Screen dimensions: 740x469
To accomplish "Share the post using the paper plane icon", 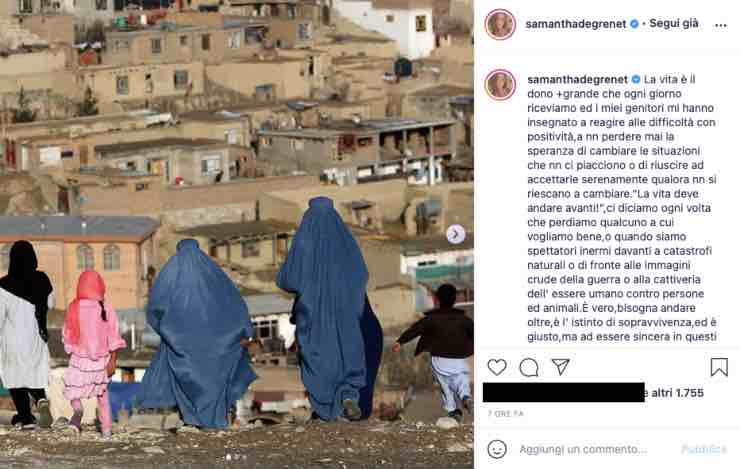I will tap(560, 367).
